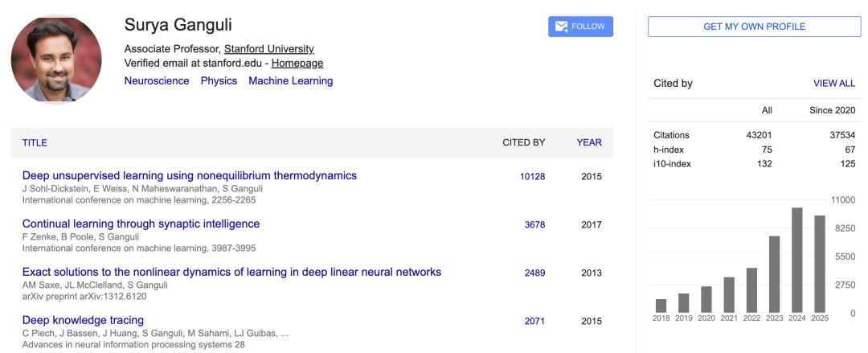
Task: Click the Cited By column header
Action: click(x=523, y=142)
